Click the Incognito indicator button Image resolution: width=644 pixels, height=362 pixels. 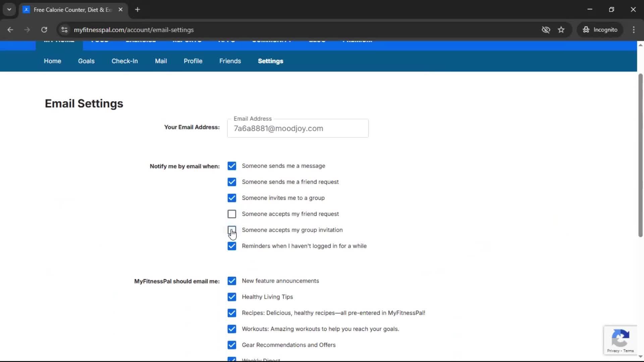(x=600, y=30)
